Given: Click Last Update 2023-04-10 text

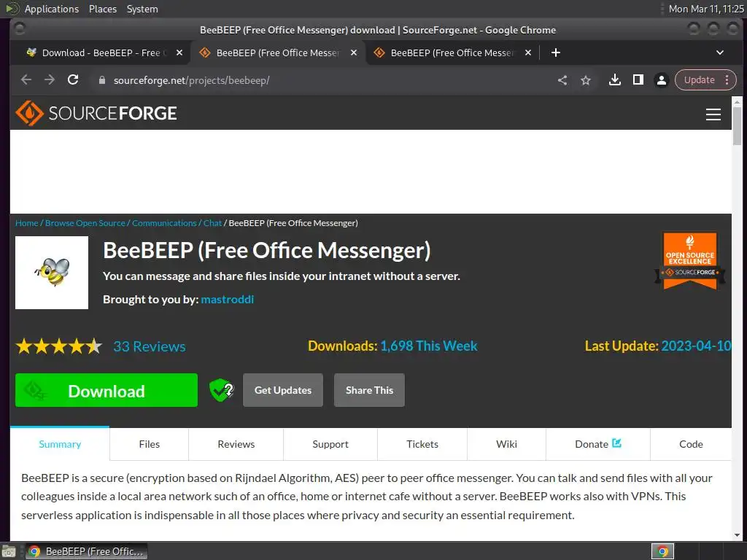Looking at the screenshot, I should (x=658, y=346).
